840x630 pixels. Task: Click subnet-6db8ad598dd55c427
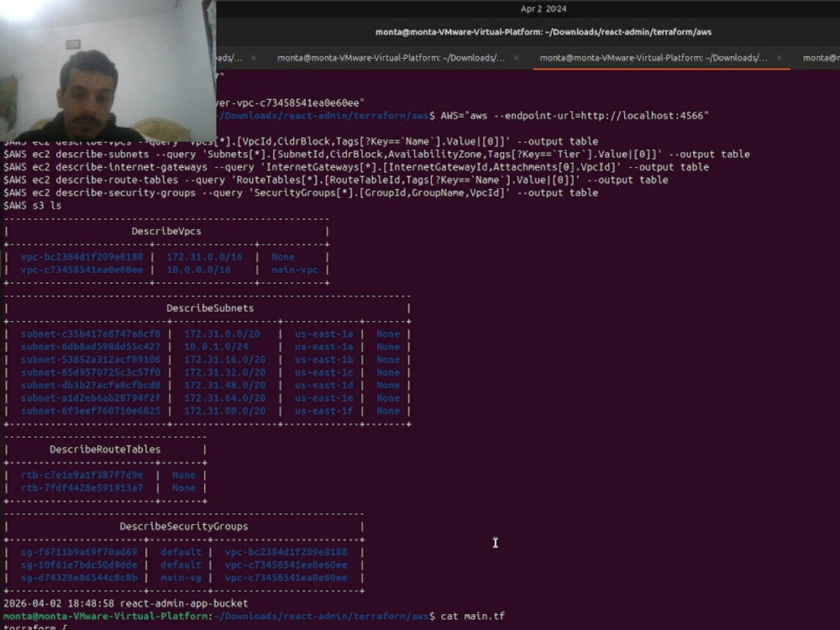click(x=91, y=347)
